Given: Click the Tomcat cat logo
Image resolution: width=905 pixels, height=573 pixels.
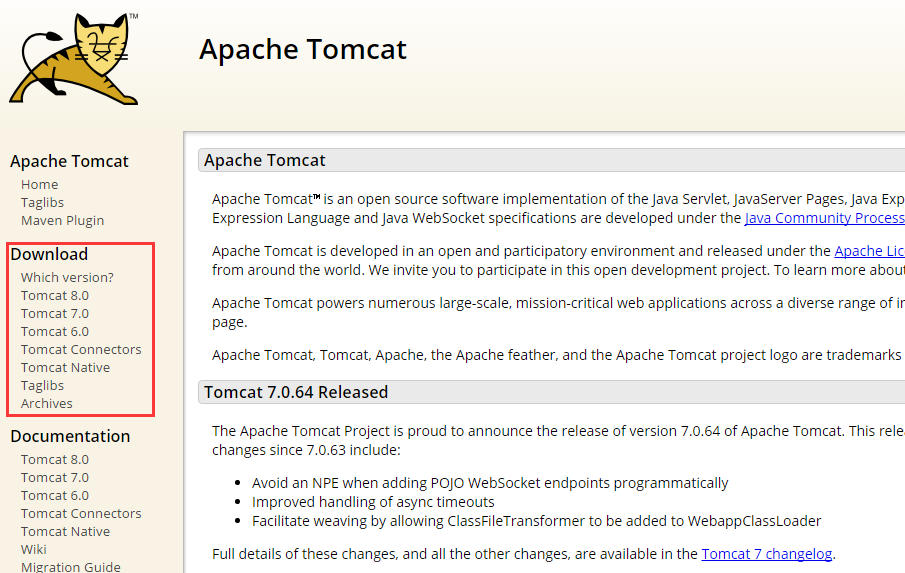Looking at the screenshot, I should coord(74,59).
